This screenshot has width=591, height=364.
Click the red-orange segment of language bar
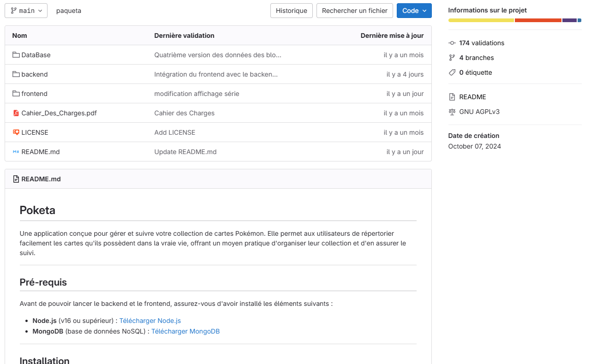click(538, 20)
